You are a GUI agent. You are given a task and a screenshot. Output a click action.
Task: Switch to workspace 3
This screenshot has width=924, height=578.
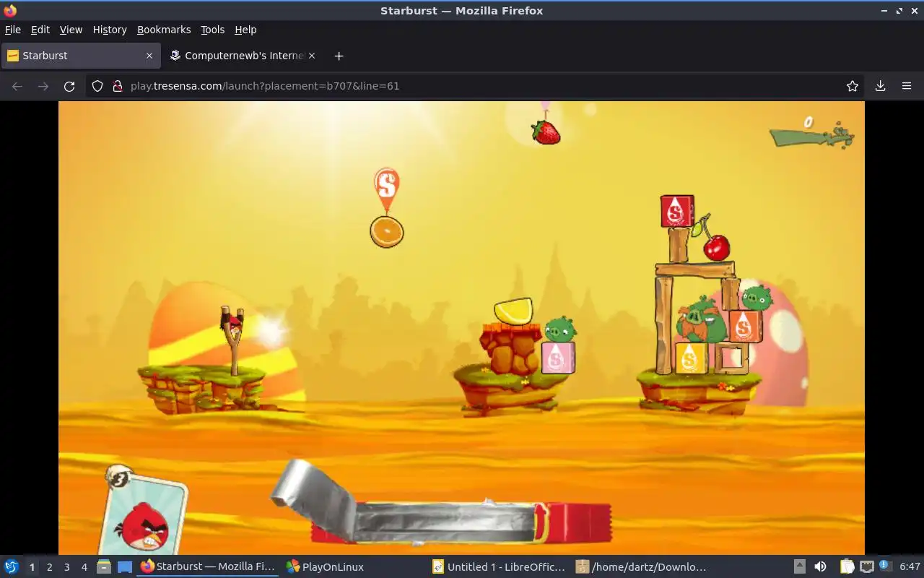coord(66,567)
